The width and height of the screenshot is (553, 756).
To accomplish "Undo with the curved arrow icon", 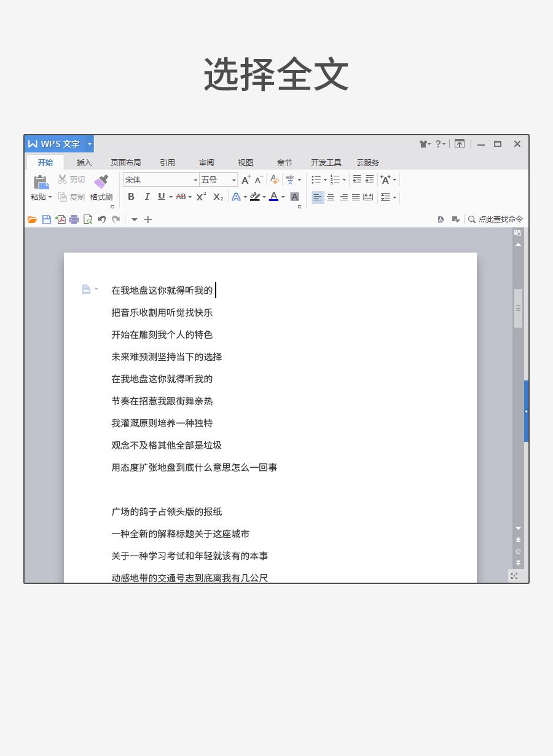I will point(102,219).
